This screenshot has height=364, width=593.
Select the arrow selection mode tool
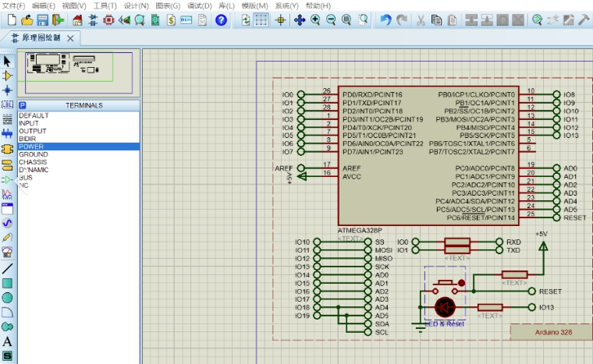(8, 61)
